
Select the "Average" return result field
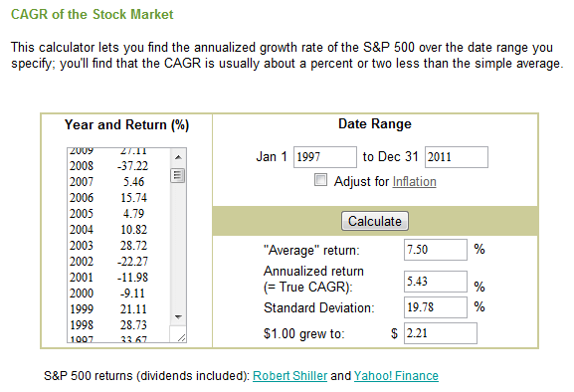pos(436,250)
